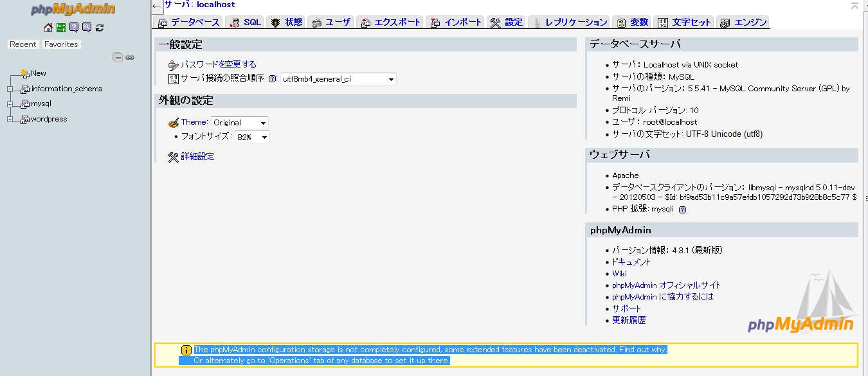Open the エンジン engines tab
The width and height of the screenshot is (868, 376).
pos(743,22)
